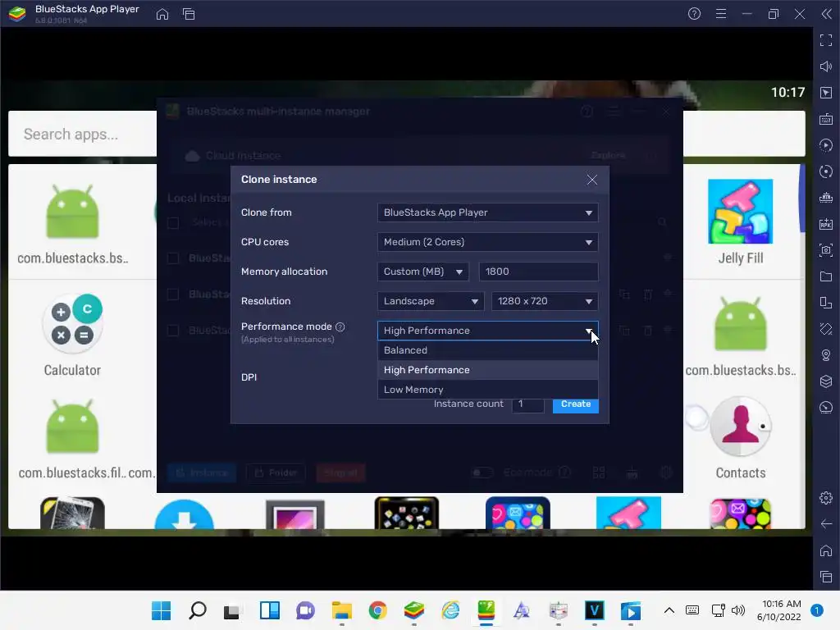Image resolution: width=840 pixels, height=630 pixels.
Task: Toggle Eco mode switch in instance manager
Action: point(482,472)
